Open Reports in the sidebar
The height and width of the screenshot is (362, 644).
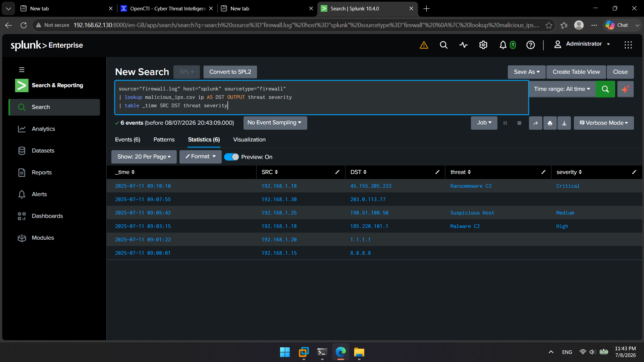[x=54, y=172]
